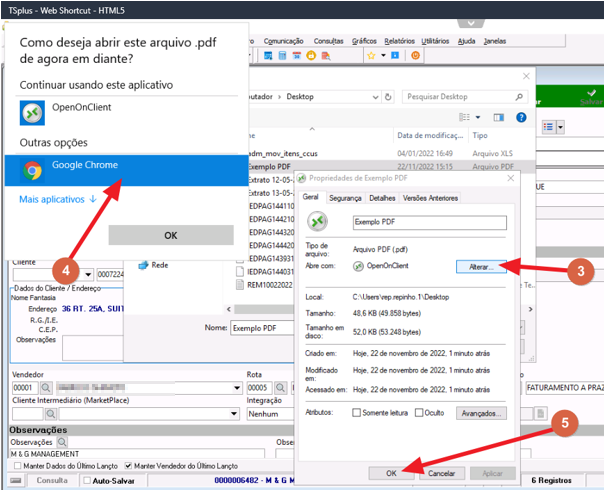Toggle the Auto-Salvar checkbox
This screenshot has height=490, width=604.
87,480
